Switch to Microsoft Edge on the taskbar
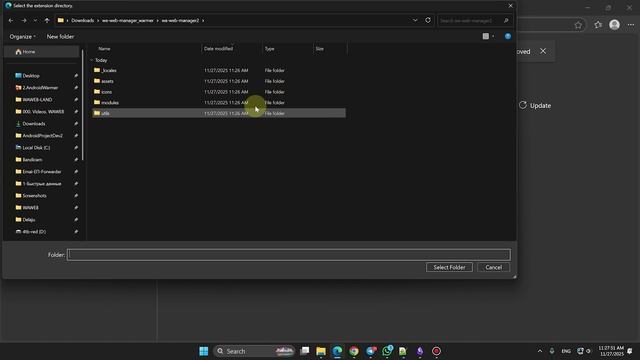Screen dimensions: 640x360 [337, 351]
